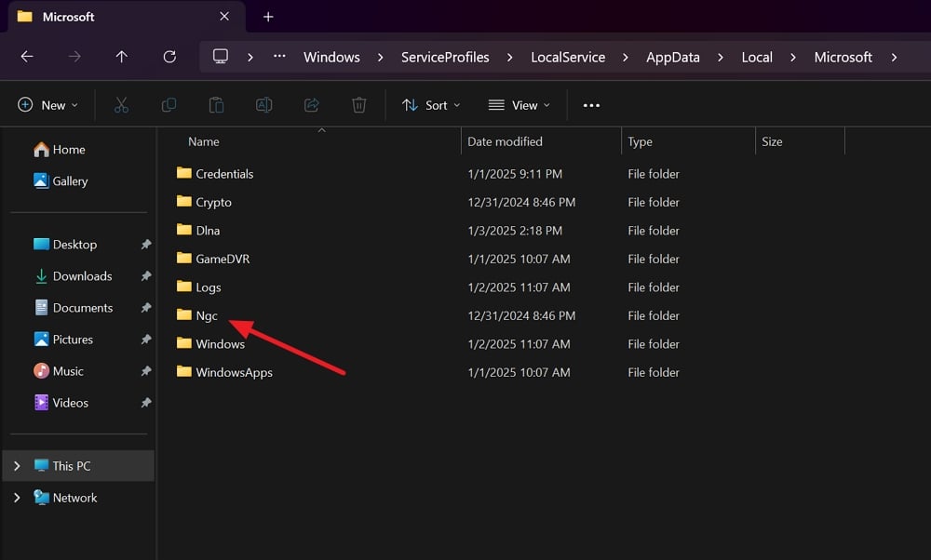The height and width of the screenshot is (560, 931).
Task: Open the New item dropdown
Action: pos(48,105)
